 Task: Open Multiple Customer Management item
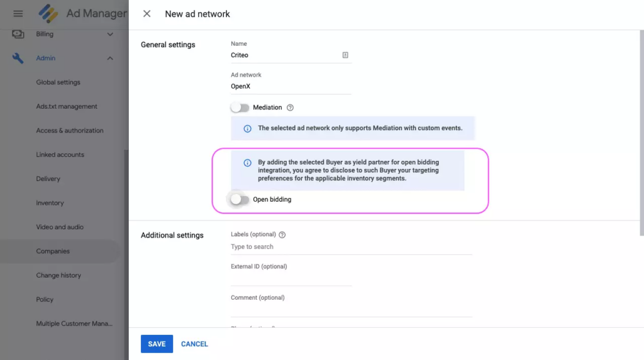point(74,324)
